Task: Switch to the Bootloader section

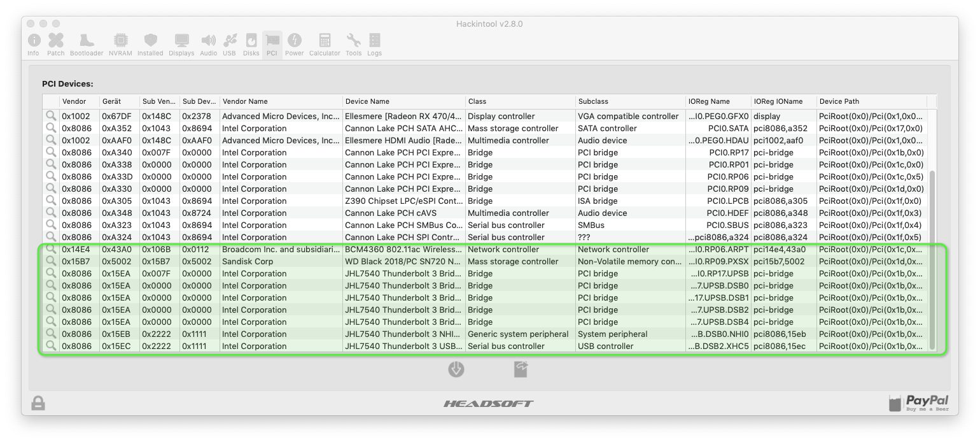Action: (x=87, y=45)
